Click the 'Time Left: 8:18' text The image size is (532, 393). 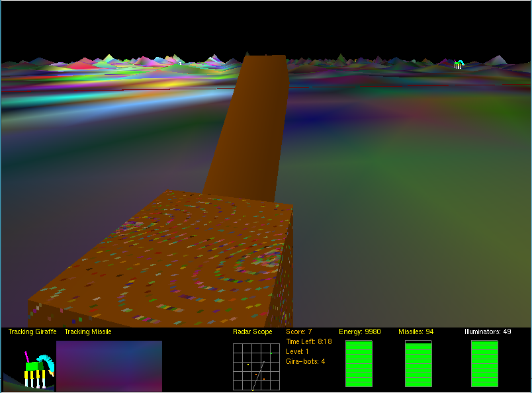[x=309, y=341]
